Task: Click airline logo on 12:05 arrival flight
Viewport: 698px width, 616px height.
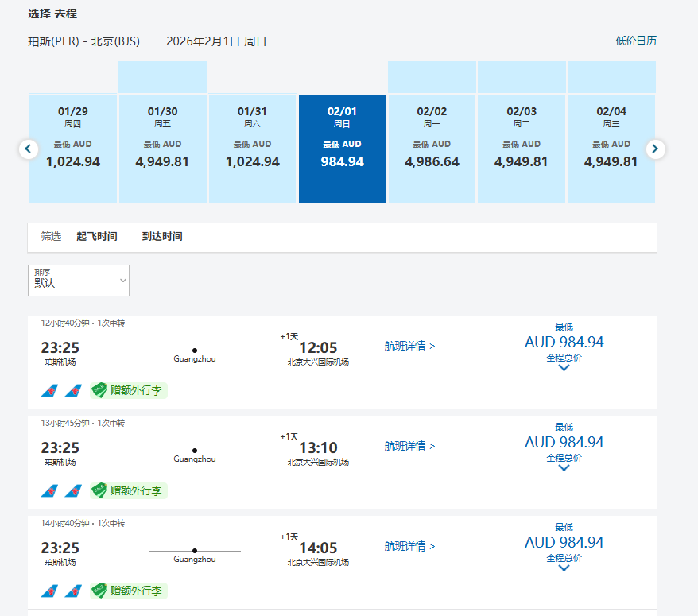Action: coord(50,390)
